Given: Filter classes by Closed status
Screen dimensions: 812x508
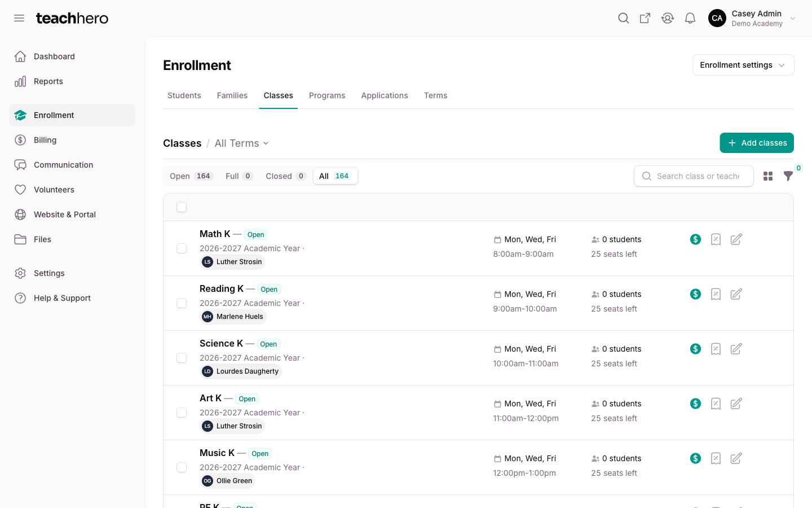Looking at the screenshot, I should pos(285,176).
